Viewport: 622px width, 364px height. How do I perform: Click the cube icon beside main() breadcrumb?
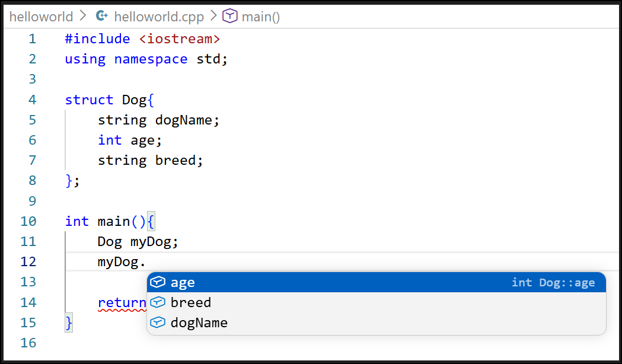pos(230,16)
